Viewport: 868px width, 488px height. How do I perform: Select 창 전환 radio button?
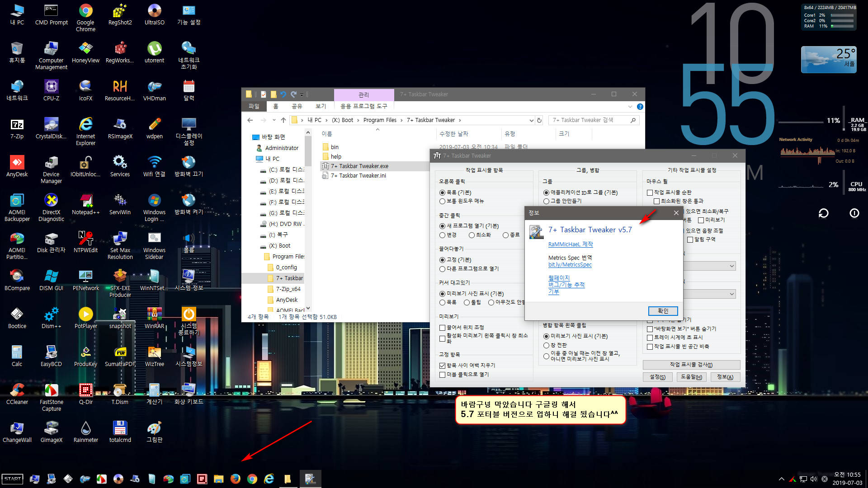[555, 345]
